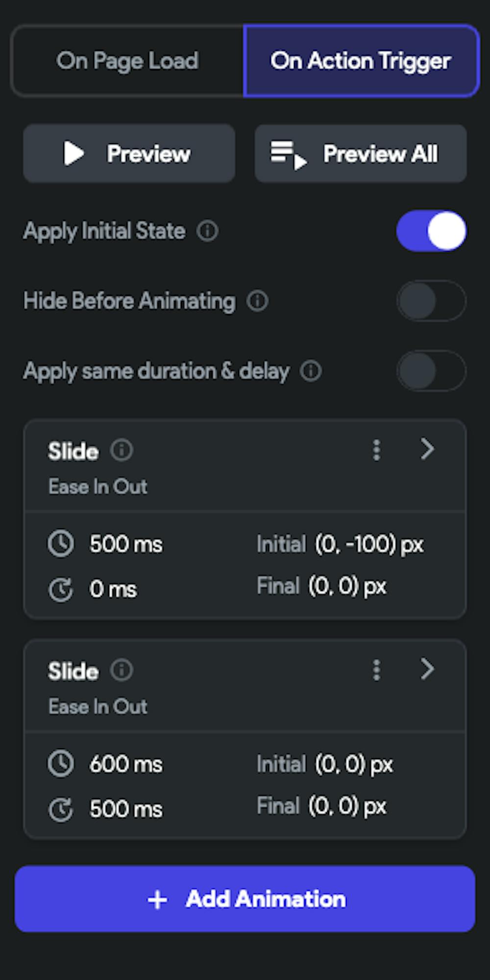
Task: Click the 600 ms duration value in the second Slide
Action: 125,763
